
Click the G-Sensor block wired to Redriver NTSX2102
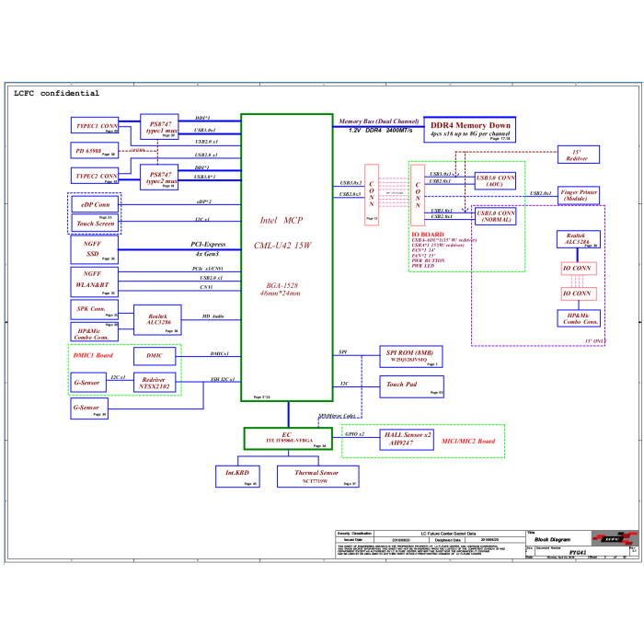(x=88, y=383)
